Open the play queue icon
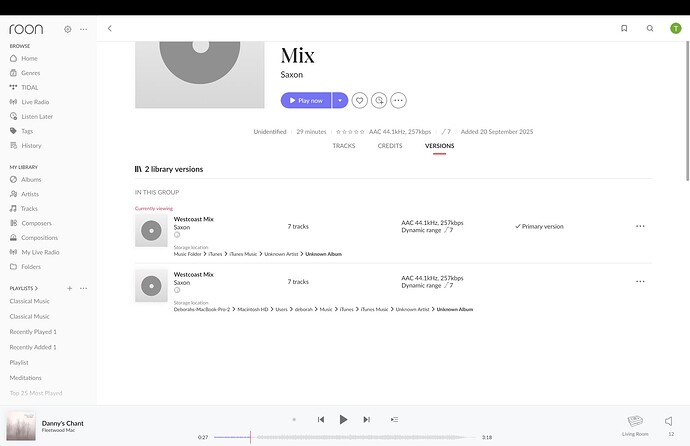 click(x=394, y=420)
